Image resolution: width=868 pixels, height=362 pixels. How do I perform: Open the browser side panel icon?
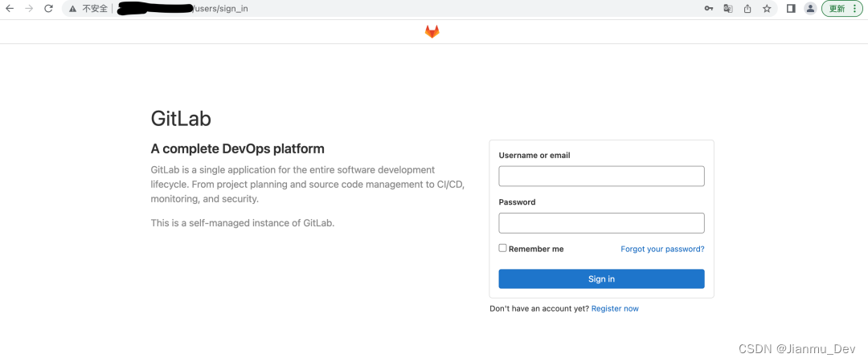(791, 8)
